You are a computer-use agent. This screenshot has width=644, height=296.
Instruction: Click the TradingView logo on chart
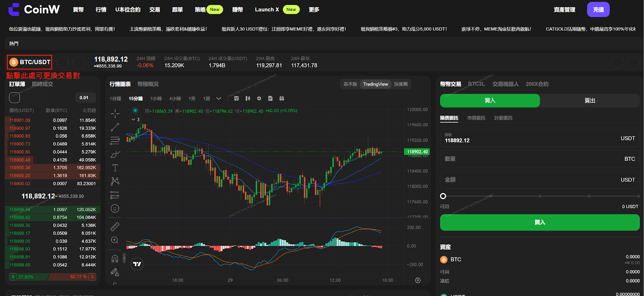[x=137, y=264]
